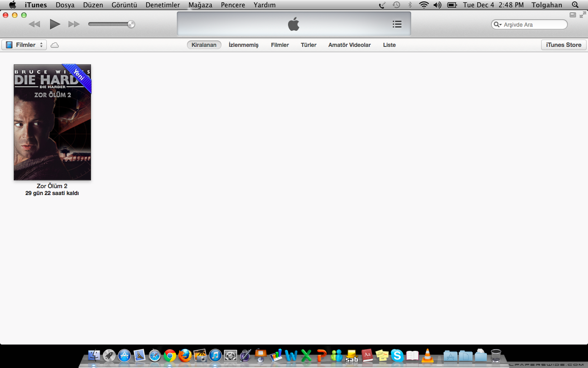Click the phone icon in menu bar
The image size is (588, 368).
382,5
